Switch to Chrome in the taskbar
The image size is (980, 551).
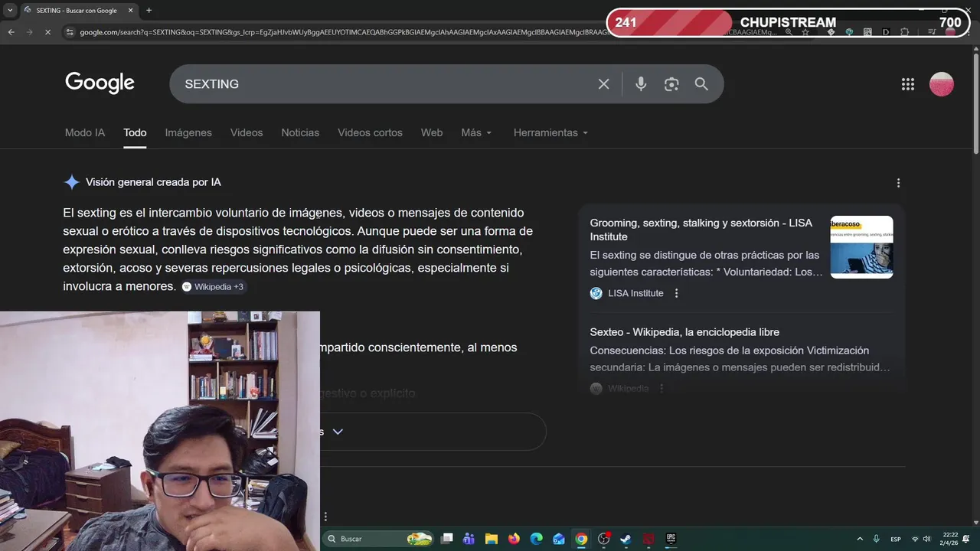pyautogui.click(x=581, y=539)
